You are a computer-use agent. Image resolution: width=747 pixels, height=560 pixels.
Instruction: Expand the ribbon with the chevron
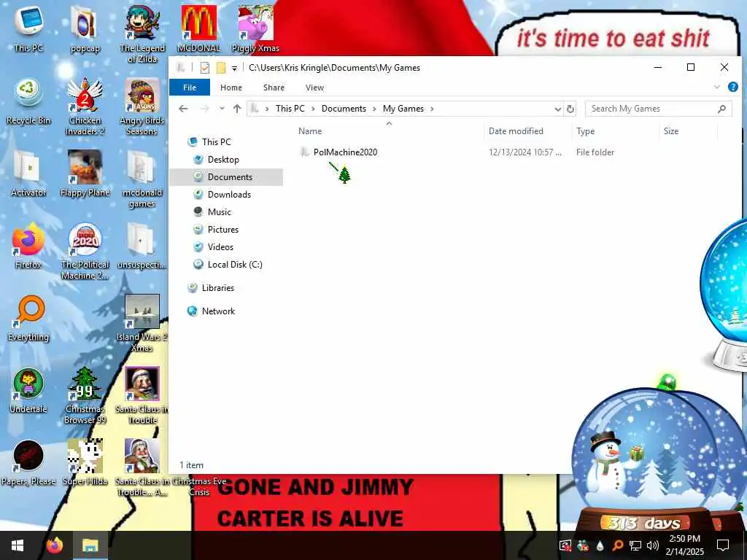click(717, 87)
